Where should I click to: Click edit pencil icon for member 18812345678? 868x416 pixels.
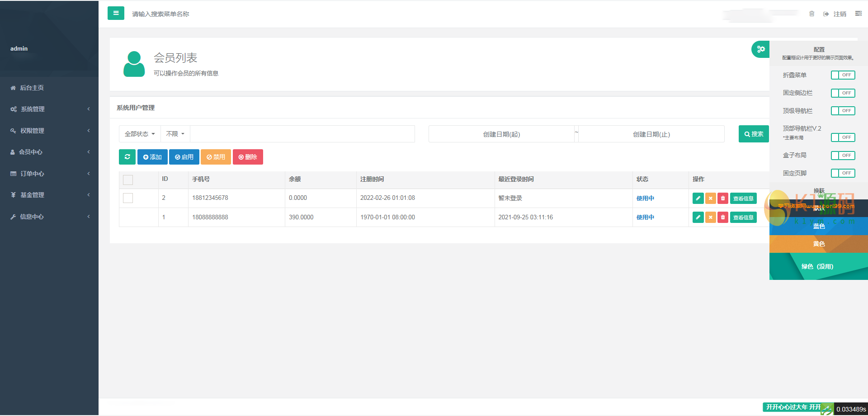coord(698,199)
